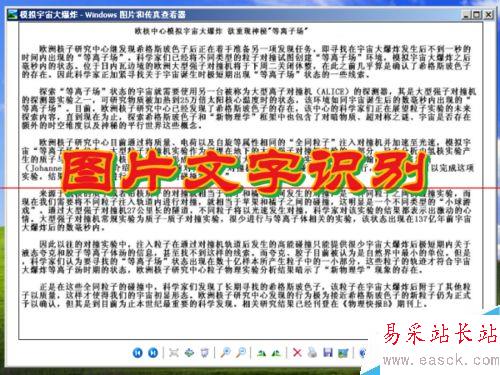The height and width of the screenshot is (375, 500).
Task: Open the viewer's title bar system icon
Action: click(13, 15)
